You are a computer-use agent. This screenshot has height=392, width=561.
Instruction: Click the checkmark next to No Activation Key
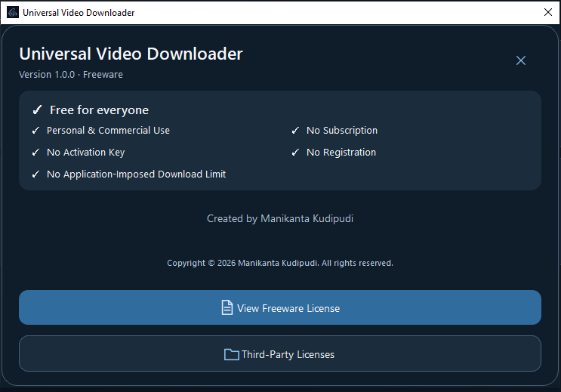coord(35,153)
